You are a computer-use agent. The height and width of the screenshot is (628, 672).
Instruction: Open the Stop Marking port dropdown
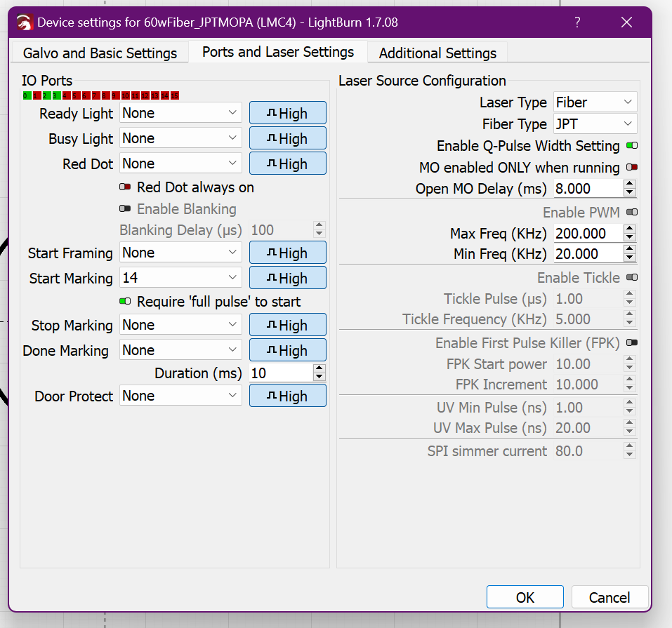[x=180, y=325]
